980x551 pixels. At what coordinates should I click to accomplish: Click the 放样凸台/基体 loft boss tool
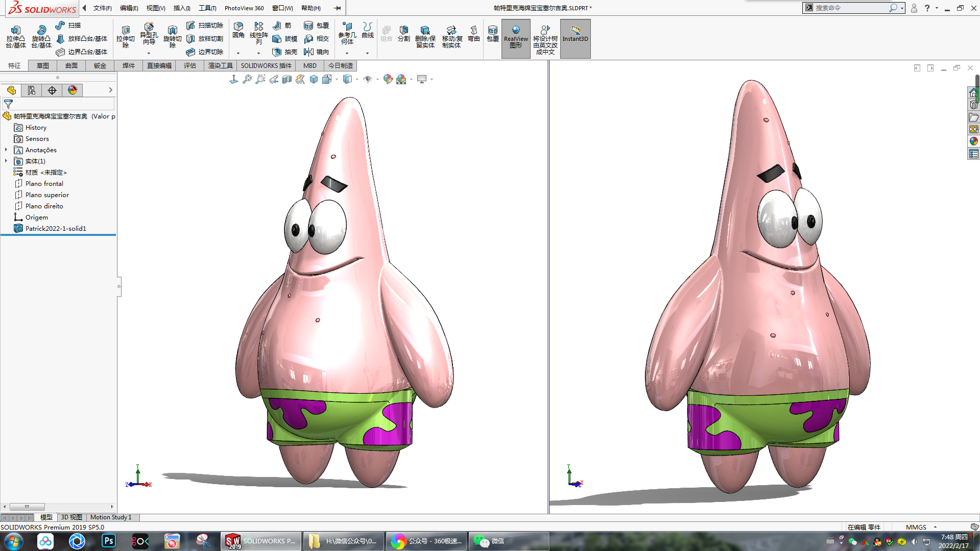pos(82,38)
